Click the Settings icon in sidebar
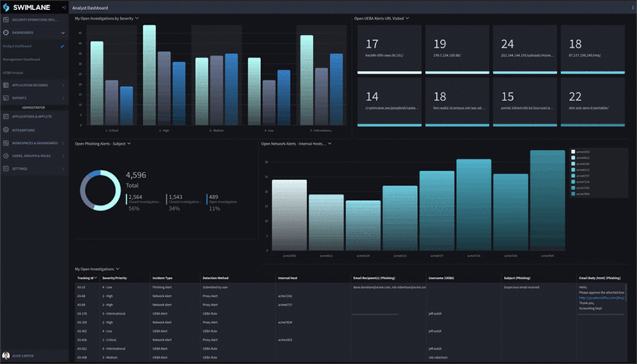 pos(6,169)
